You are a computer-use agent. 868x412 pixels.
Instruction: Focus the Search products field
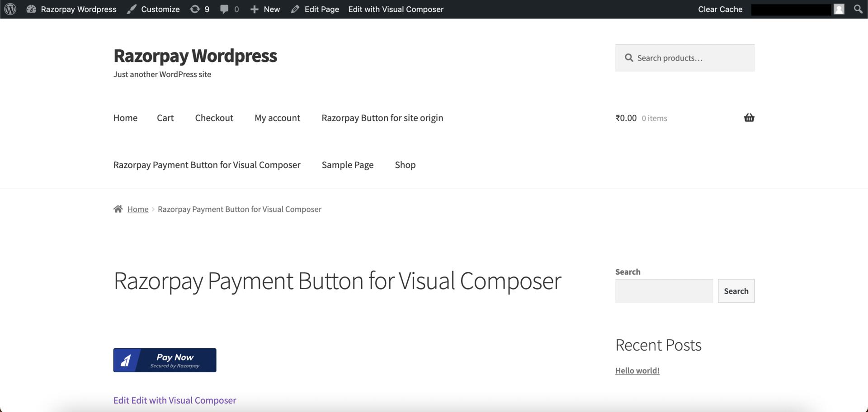click(x=684, y=58)
